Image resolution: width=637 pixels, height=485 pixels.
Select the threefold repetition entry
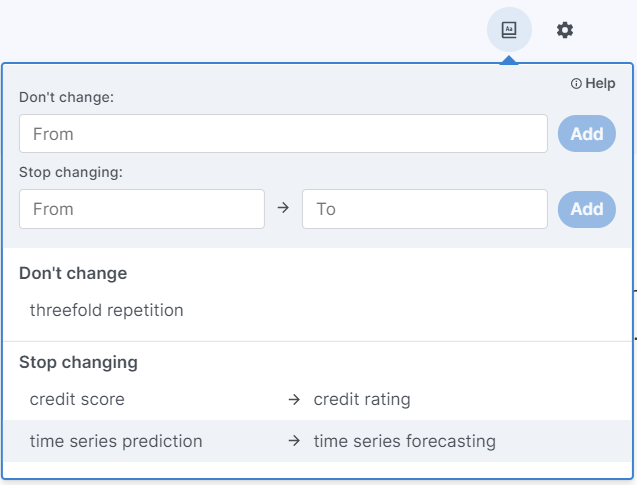point(106,310)
